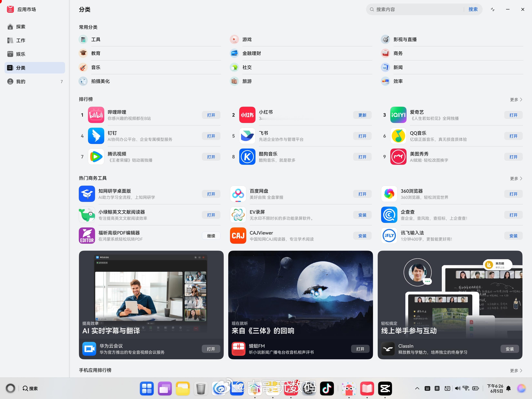Toggle the 英 input method indicator
The image size is (532, 399).
point(437,388)
